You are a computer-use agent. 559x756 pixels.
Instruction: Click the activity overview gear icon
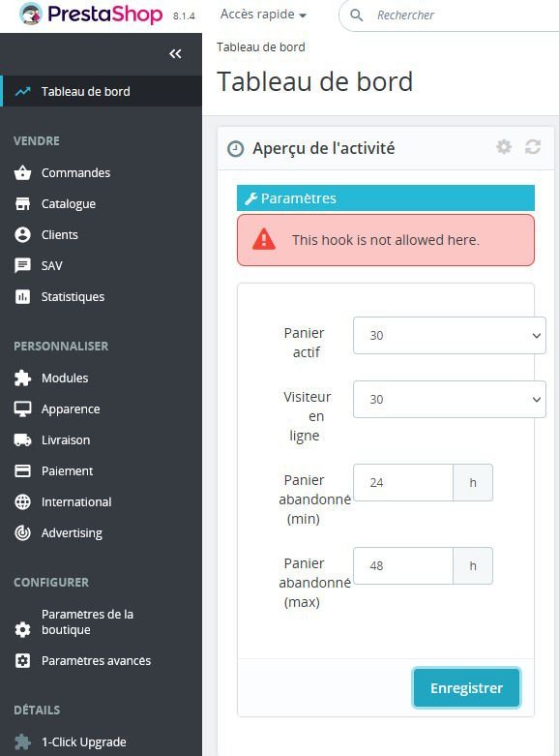[x=504, y=146]
